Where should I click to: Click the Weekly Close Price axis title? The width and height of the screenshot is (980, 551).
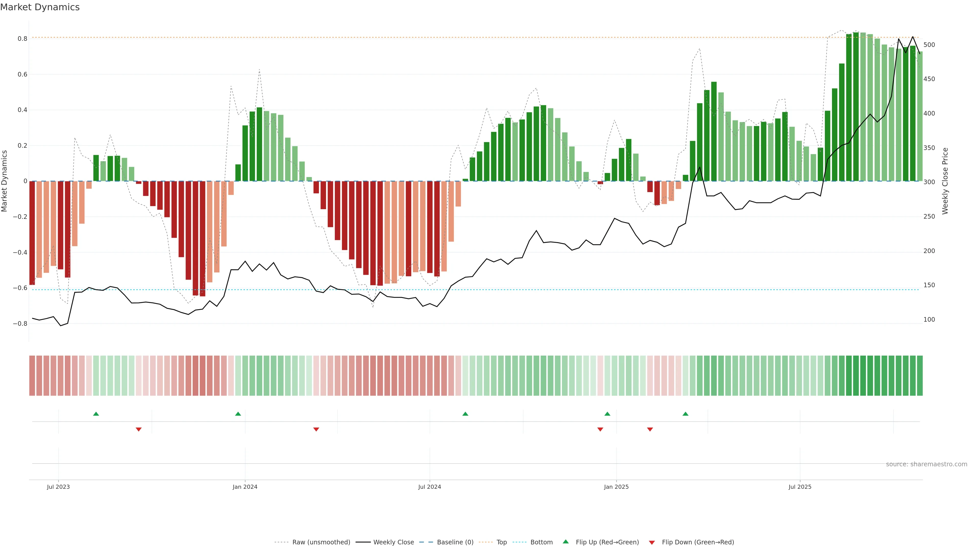coord(945,181)
